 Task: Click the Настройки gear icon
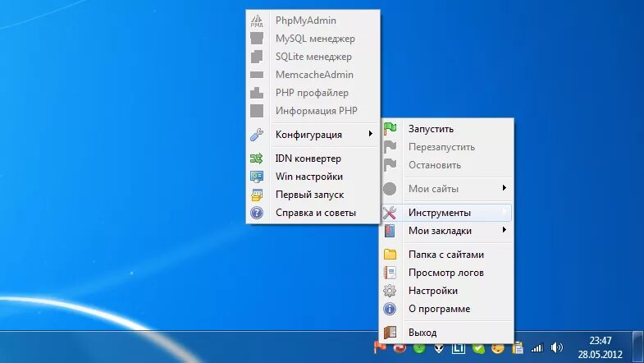click(390, 291)
